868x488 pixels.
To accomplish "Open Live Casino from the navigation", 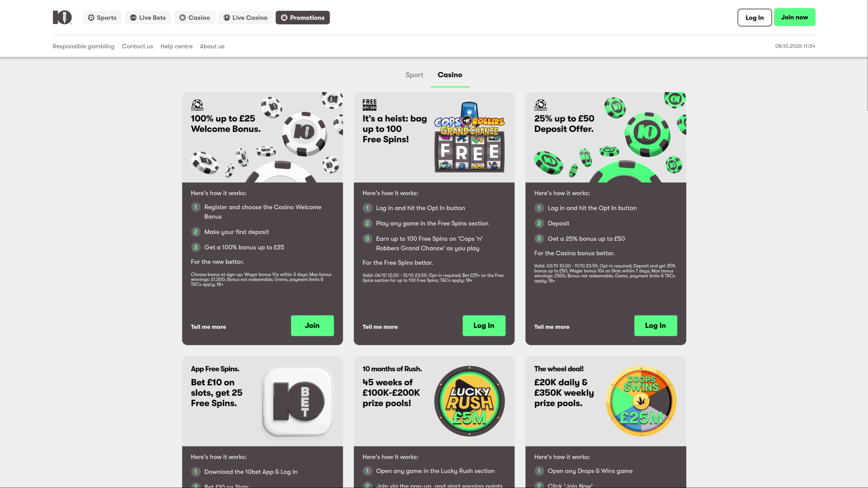I will pyautogui.click(x=245, y=18).
